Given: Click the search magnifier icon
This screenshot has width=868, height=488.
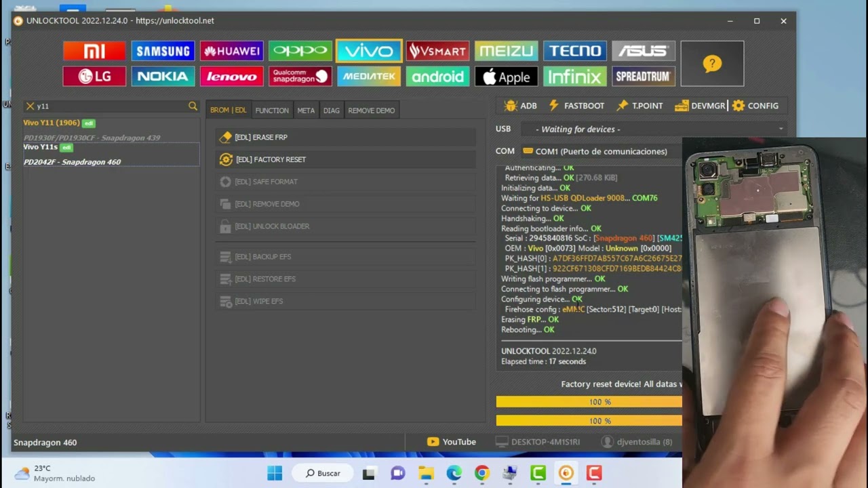Looking at the screenshot, I should click(x=193, y=106).
